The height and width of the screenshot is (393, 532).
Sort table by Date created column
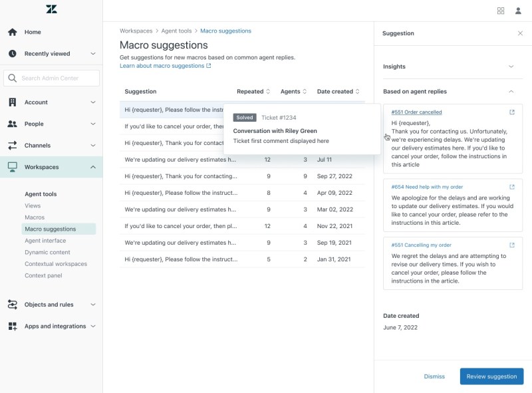[338, 92]
